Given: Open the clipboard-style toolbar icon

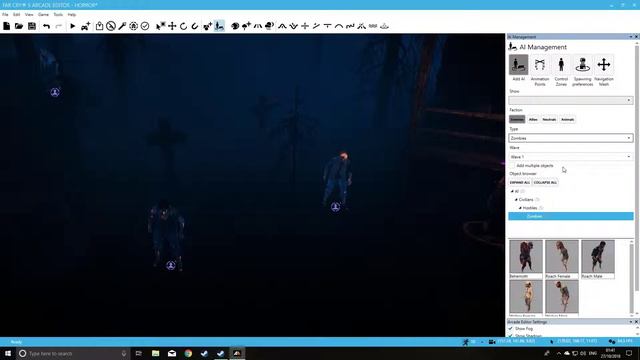Looking at the screenshot, I should point(99,26).
